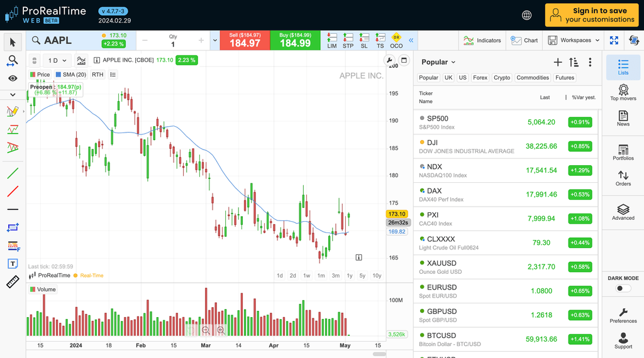Select the text annotation tool
The height and width of the screenshot is (358, 644).
[13, 264]
